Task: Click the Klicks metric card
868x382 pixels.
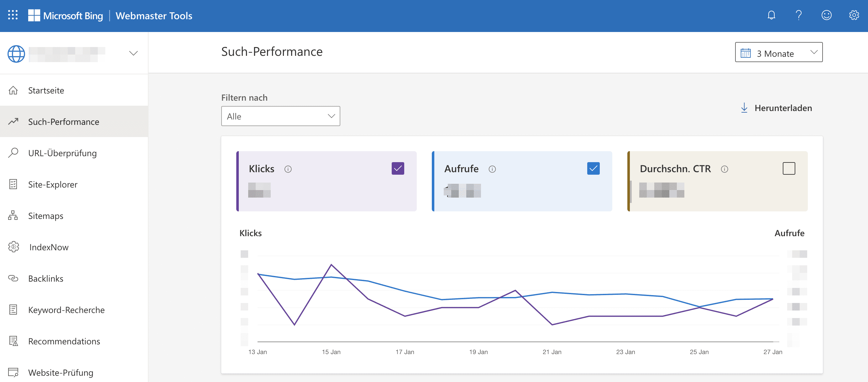Action: click(x=326, y=181)
